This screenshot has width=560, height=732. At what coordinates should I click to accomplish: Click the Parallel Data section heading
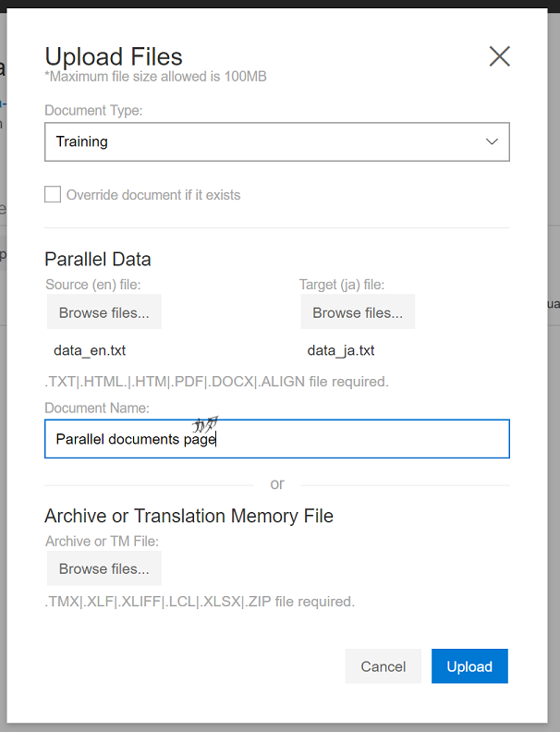[x=98, y=260]
